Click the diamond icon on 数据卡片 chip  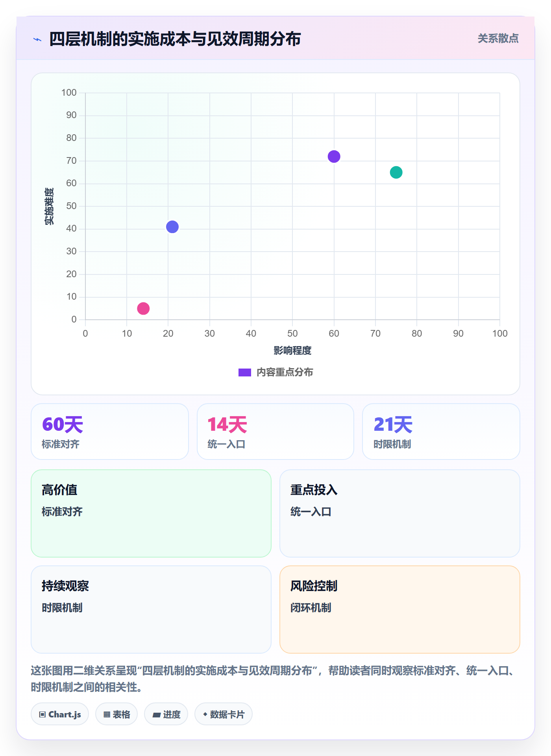205,714
